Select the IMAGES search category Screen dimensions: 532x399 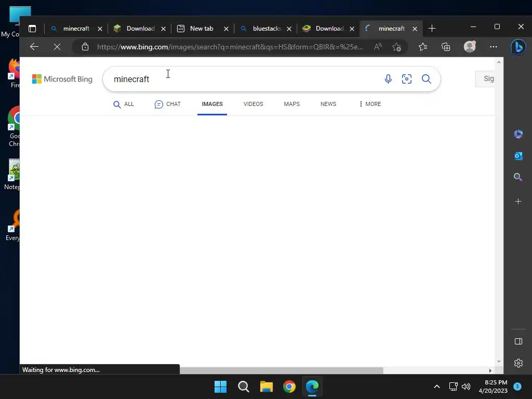click(212, 104)
